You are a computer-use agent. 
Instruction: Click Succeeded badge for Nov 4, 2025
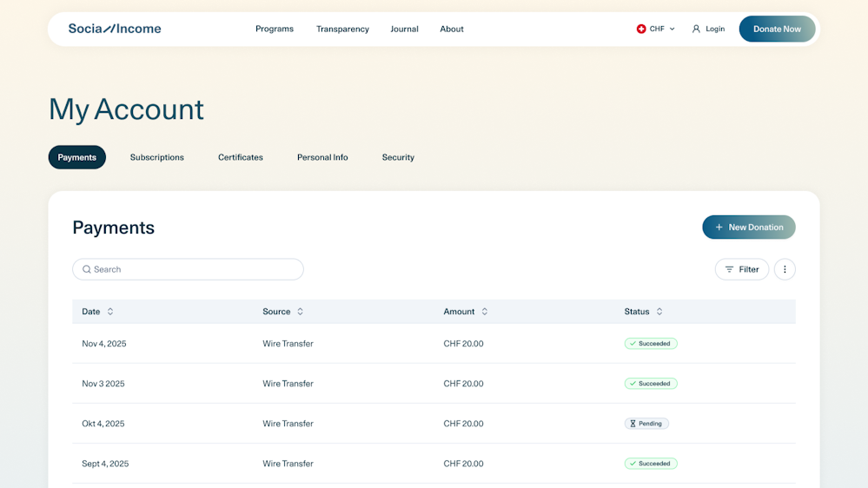click(x=651, y=344)
